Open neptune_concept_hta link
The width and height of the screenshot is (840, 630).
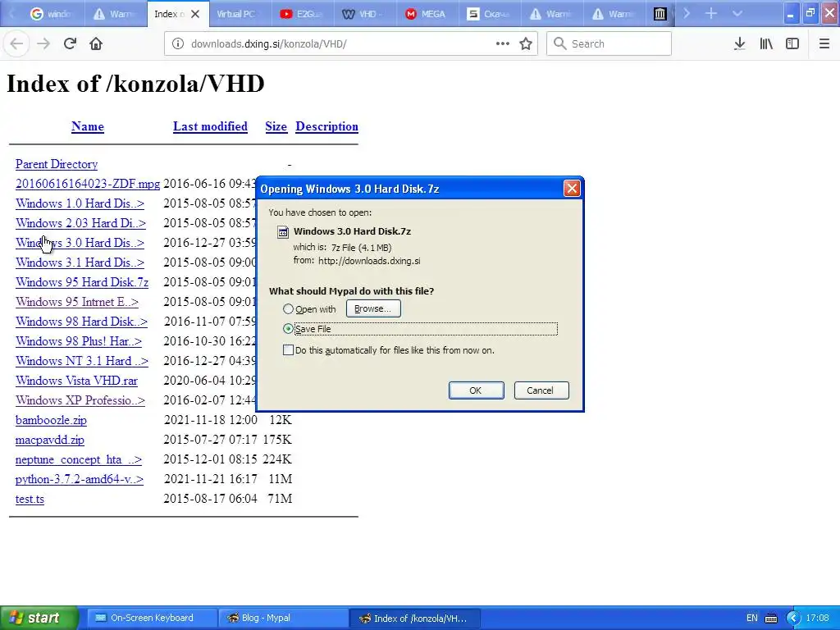[79, 459]
